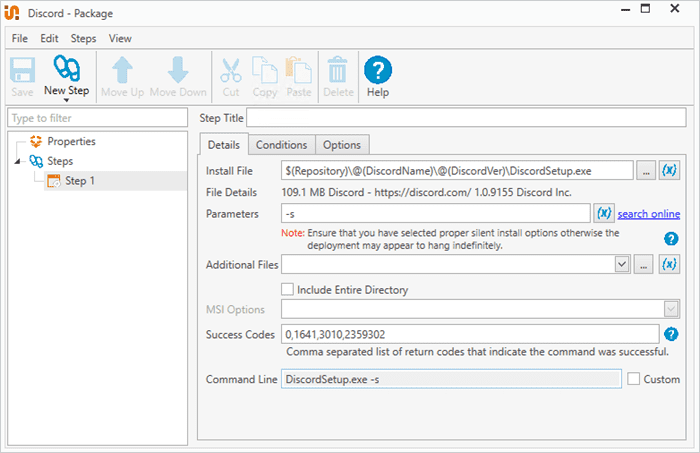Open the File menu

(20, 38)
